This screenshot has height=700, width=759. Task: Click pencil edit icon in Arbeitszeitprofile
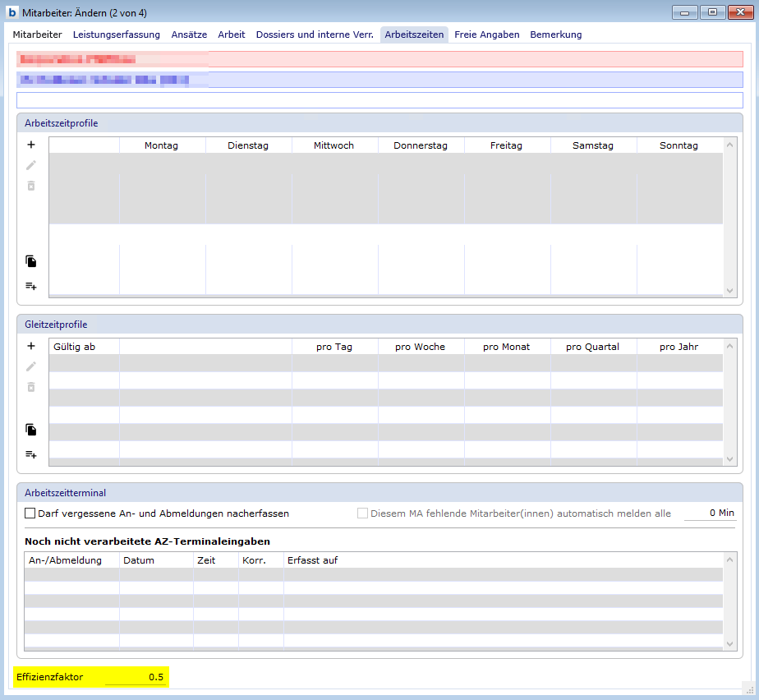31,165
